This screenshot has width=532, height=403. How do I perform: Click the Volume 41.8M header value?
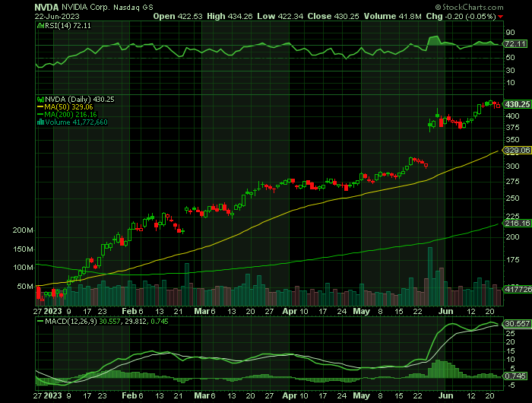pyautogui.click(x=393, y=16)
